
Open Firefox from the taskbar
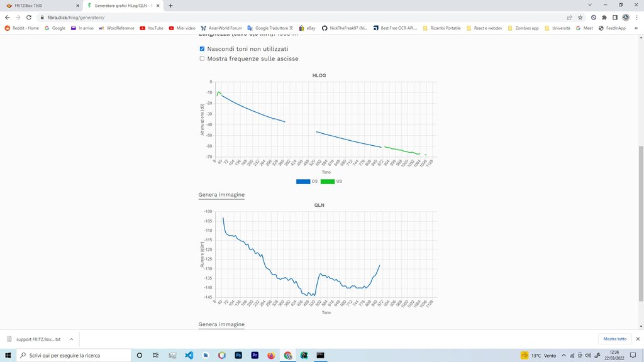271,355
